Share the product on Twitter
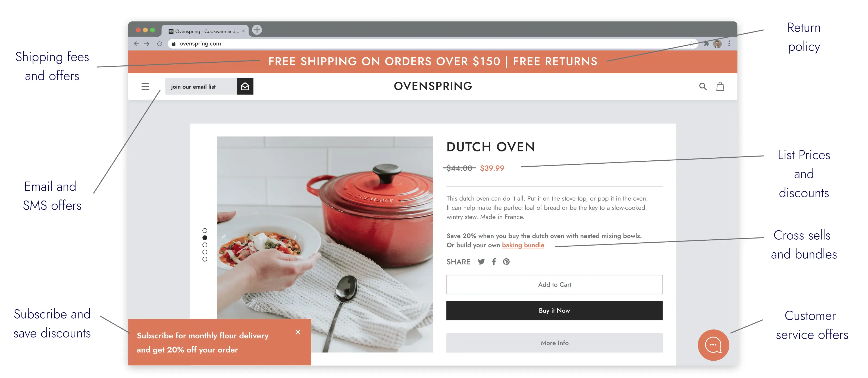 [481, 262]
